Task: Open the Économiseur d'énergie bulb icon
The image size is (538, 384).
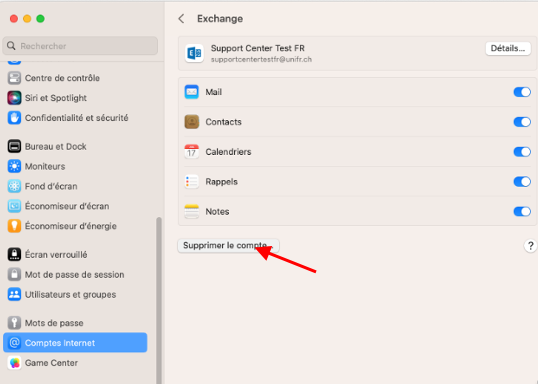Action: click(14, 226)
